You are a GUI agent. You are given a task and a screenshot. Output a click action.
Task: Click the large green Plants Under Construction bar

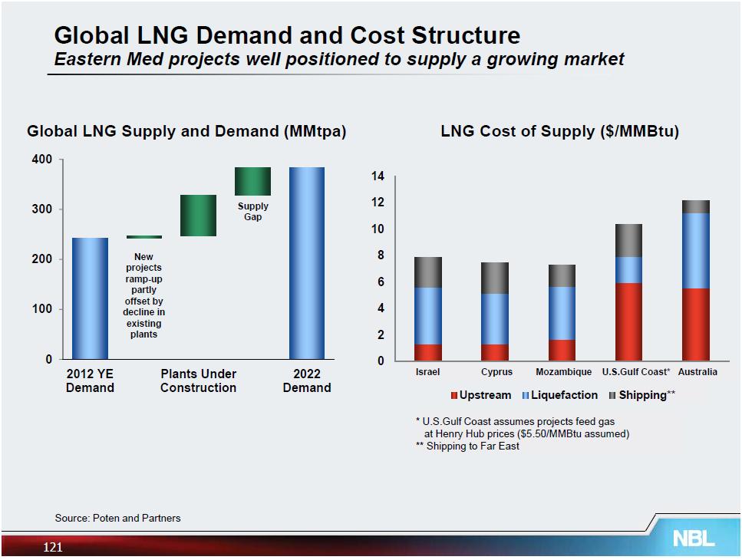point(198,216)
